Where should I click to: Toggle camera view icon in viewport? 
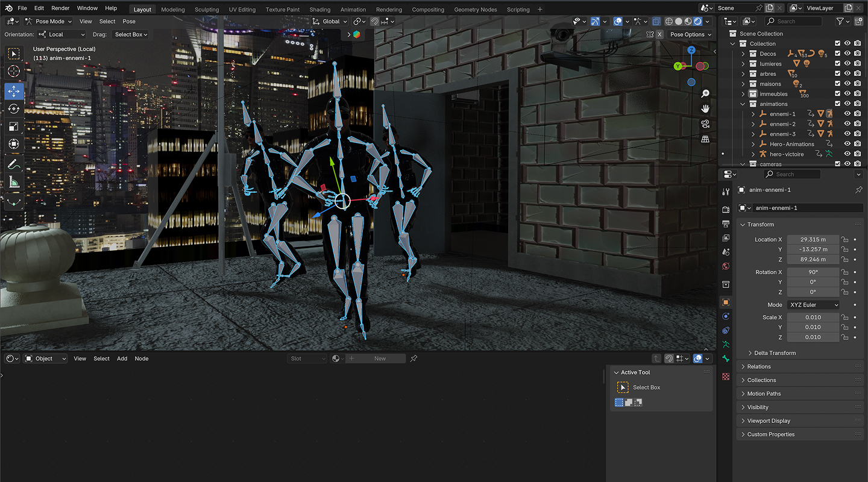coord(705,124)
